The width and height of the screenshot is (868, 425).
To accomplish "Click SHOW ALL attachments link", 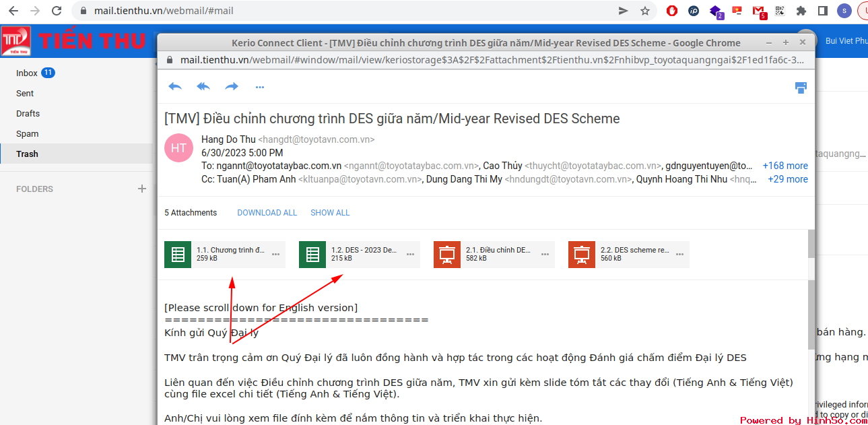I will (330, 213).
